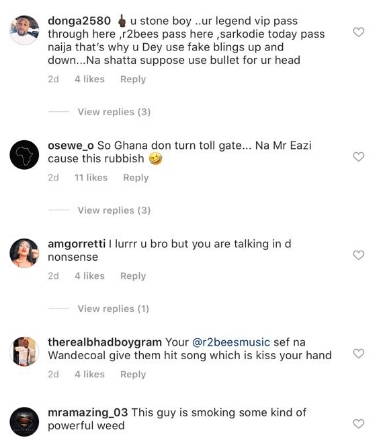The width and height of the screenshot is (383, 439).
Task: Like mramazing_03's comment with heart
Action: [x=358, y=424]
